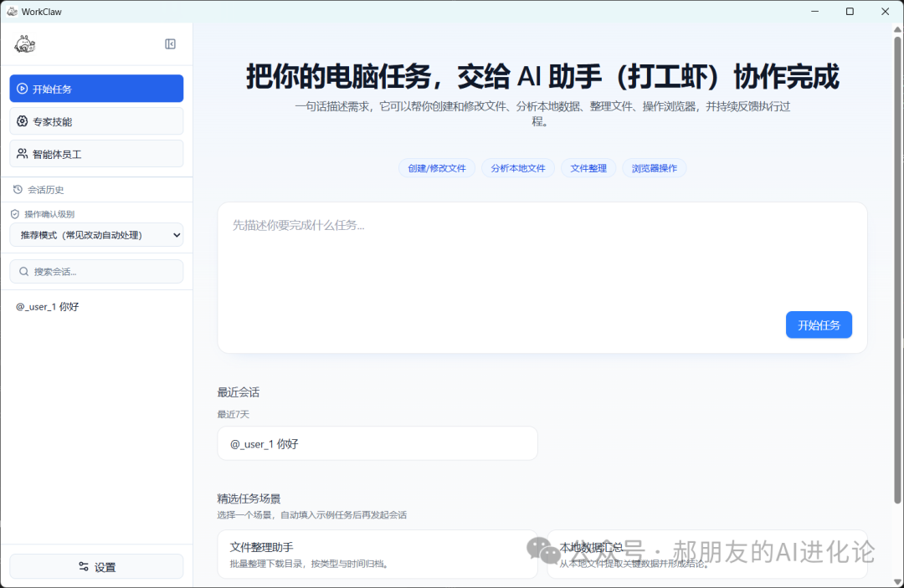Focus the 搜索会话 search field
The image size is (904, 588).
100,272
